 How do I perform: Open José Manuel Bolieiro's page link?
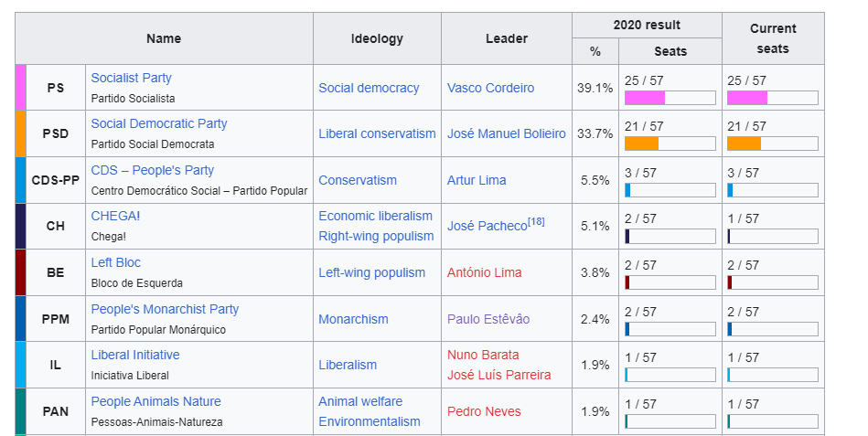(x=506, y=133)
